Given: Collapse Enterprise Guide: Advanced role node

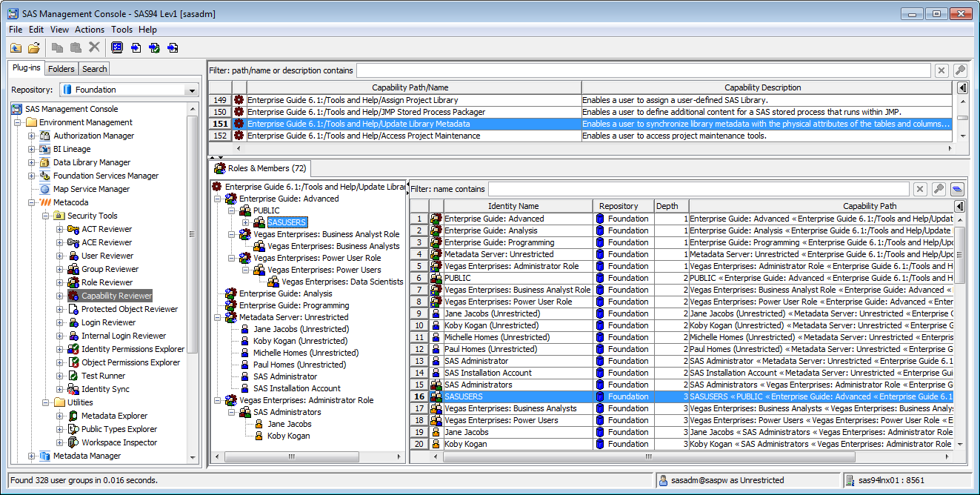Looking at the screenshot, I should 218,199.
